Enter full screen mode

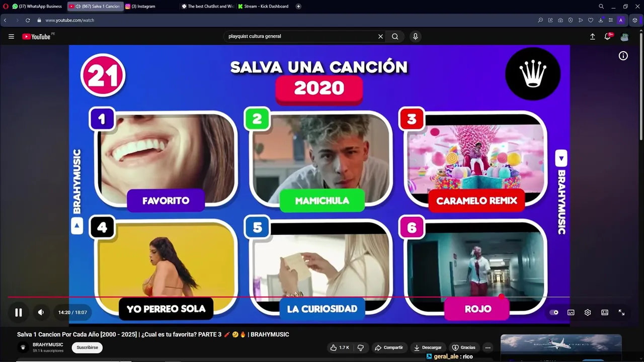point(621,312)
